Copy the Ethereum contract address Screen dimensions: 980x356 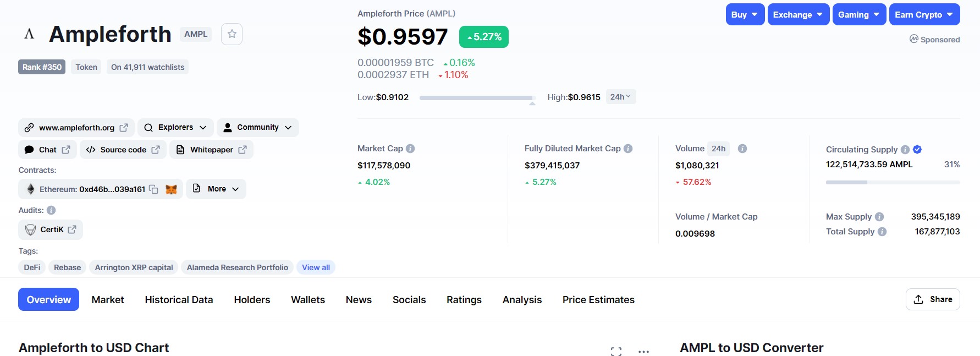[x=154, y=189]
